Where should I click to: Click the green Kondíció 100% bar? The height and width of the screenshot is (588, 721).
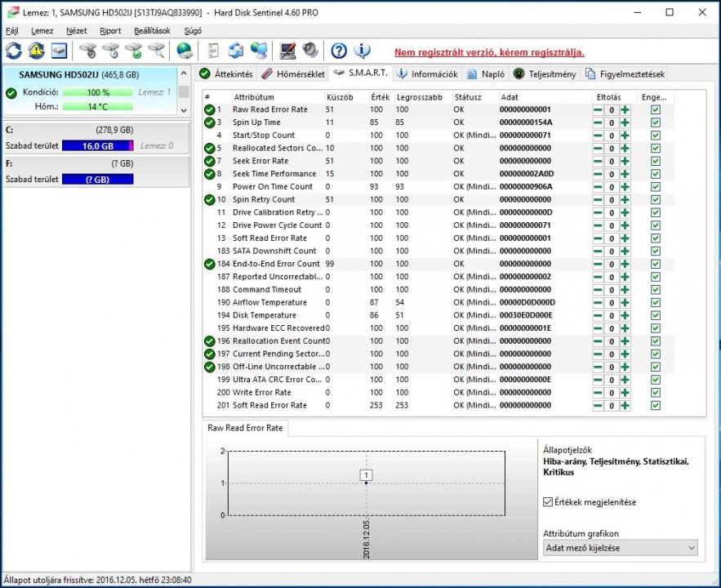point(97,92)
